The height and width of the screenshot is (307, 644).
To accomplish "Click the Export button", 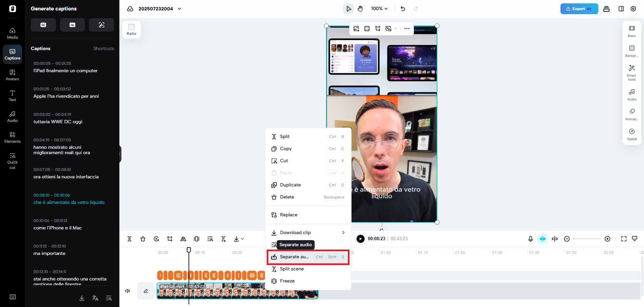I will click(579, 9).
